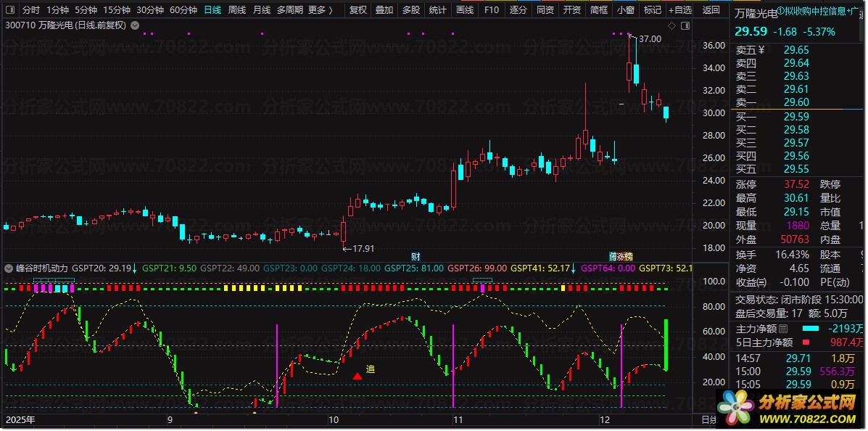Click the diamond icon above price axis
The image size is (868, 431).
[671, 26]
